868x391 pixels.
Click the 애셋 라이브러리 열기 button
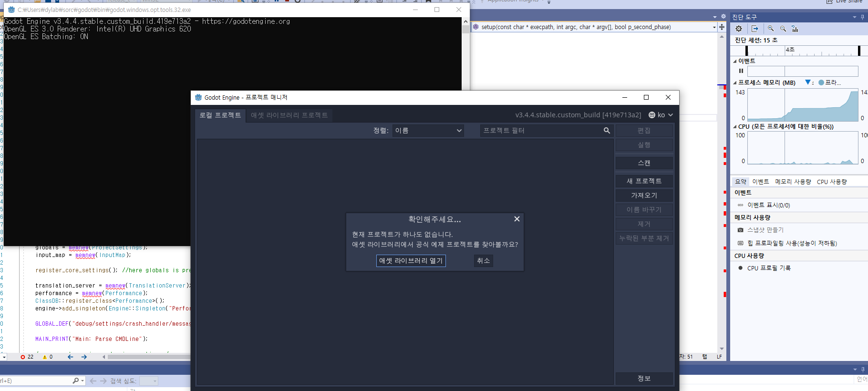coord(411,261)
